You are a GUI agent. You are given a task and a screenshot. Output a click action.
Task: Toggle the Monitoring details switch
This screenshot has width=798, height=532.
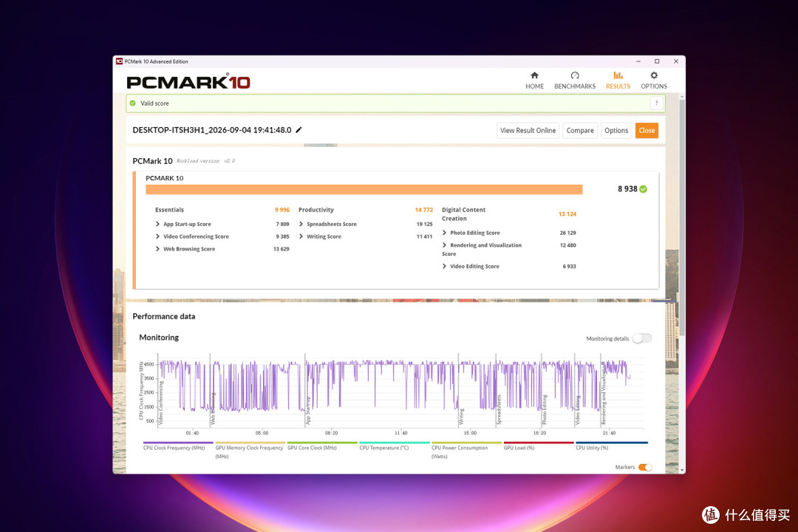point(642,338)
